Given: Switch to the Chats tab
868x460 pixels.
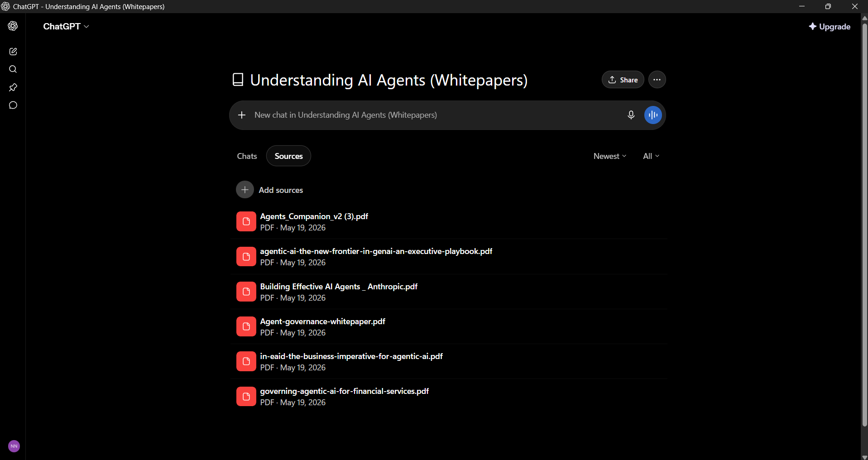Looking at the screenshot, I should (x=247, y=156).
